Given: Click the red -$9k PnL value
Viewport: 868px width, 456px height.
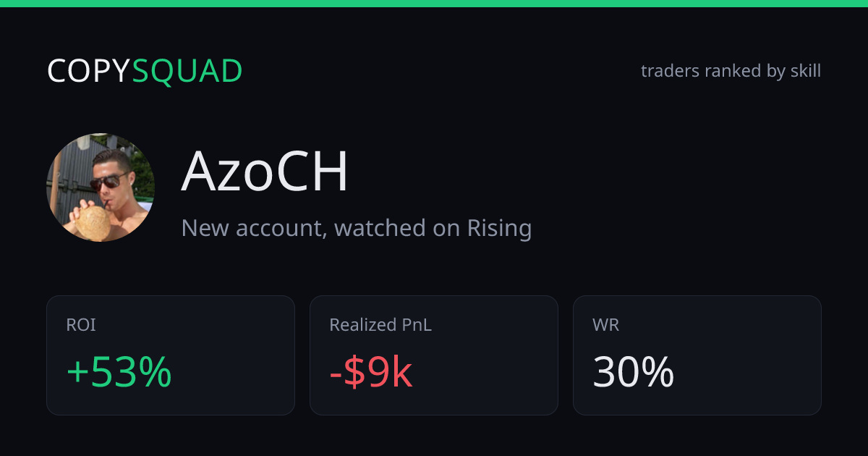Looking at the screenshot, I should [x=370, y=373].
